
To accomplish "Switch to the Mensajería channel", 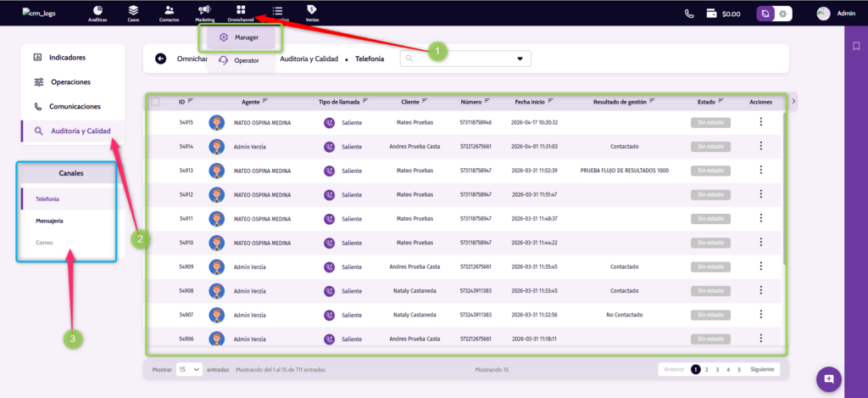I will [49, 221].
